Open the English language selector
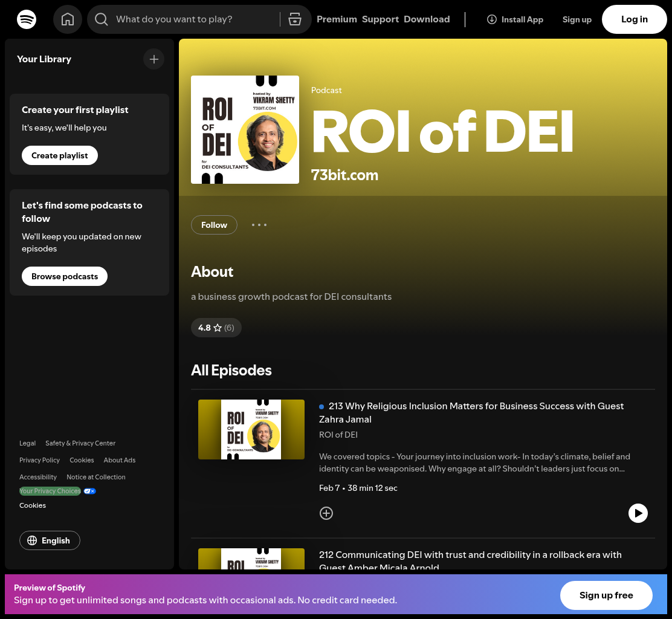 (x=50, y=540)
